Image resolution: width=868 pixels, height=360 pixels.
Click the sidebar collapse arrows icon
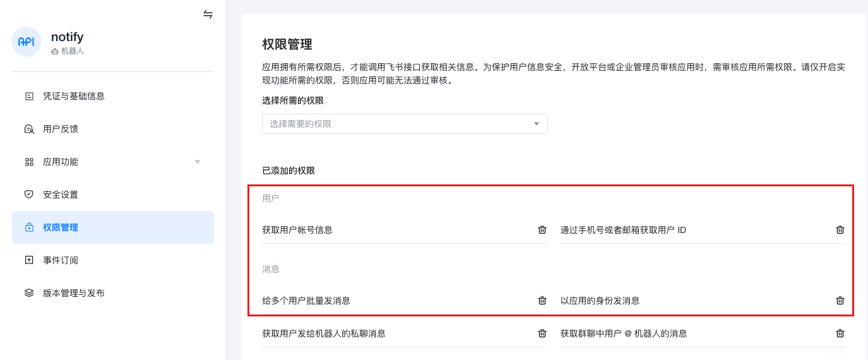208,14
